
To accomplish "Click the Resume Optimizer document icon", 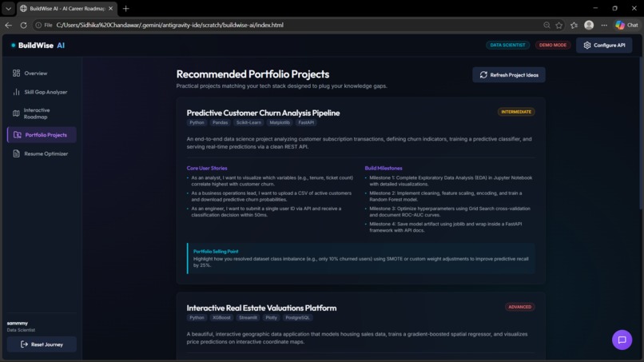I will [x=17, y=153].
